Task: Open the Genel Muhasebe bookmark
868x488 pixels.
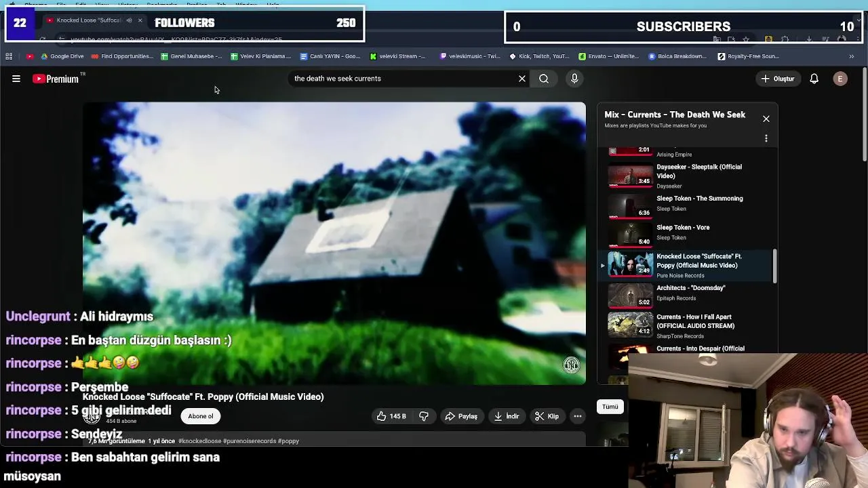Action: [x=192, y=56]
